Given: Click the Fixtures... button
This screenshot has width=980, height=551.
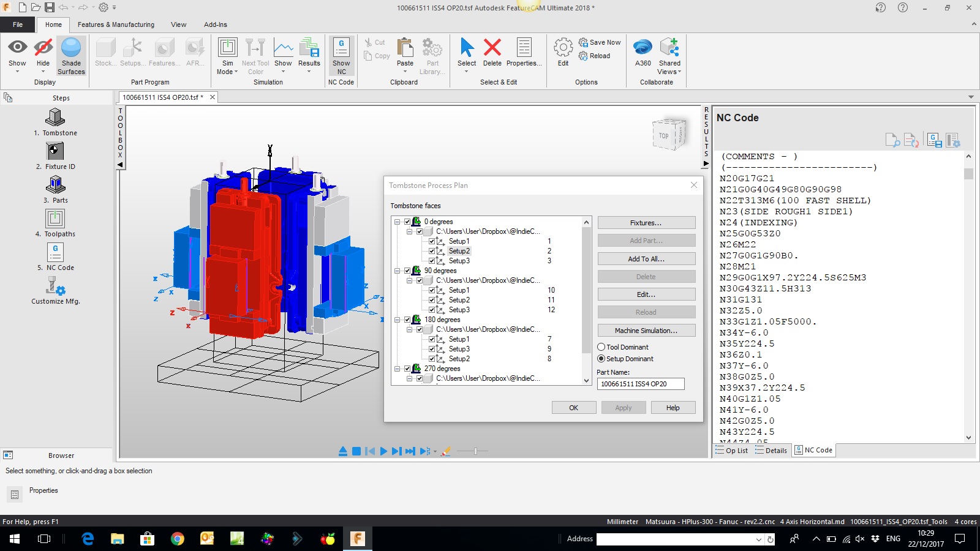Looking at the screenshot, I should pos(646,223).
